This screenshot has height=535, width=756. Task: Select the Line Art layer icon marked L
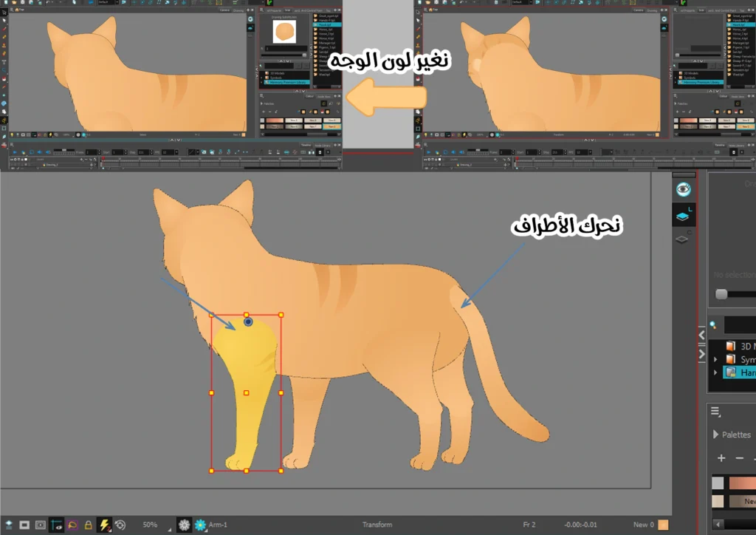tap(683, 216)
